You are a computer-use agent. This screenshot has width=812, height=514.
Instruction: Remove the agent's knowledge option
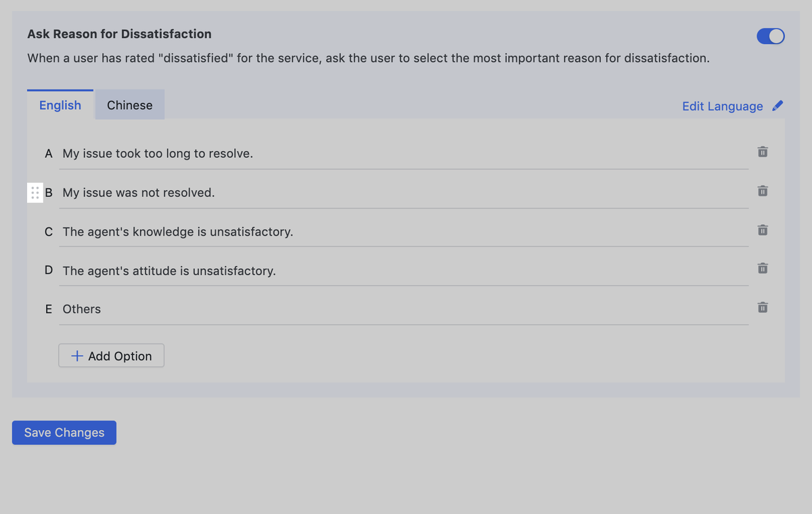click(763, 230)
